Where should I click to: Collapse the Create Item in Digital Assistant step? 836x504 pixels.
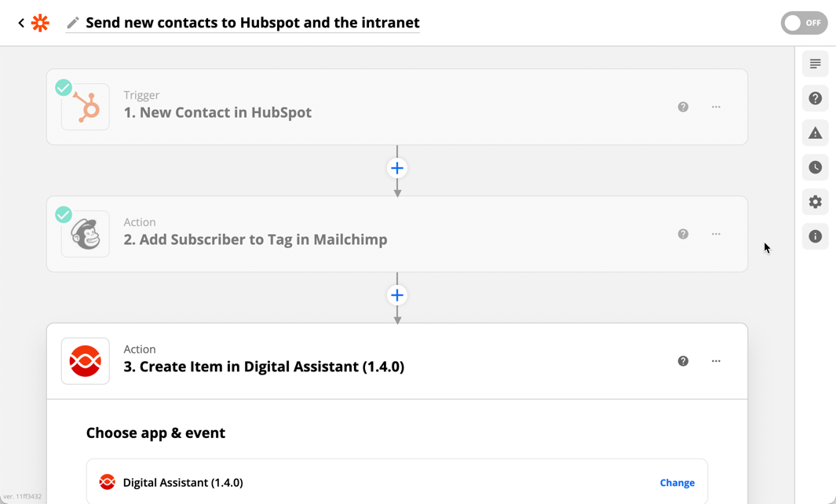click(x=396, y=361)
